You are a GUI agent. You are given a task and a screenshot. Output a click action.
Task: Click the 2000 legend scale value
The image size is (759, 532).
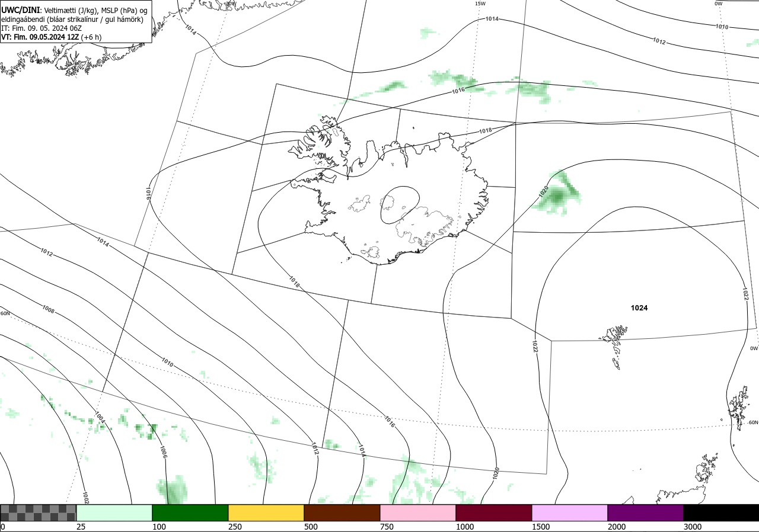click(617, 527)
